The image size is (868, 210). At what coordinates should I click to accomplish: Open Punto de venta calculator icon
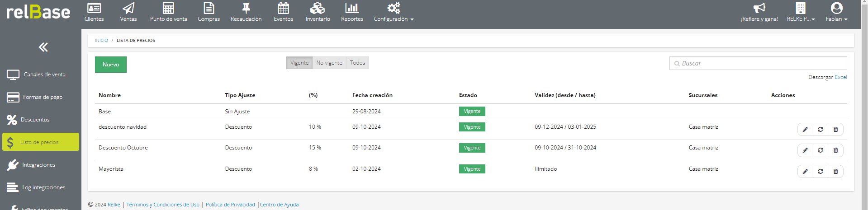(168, 8)
